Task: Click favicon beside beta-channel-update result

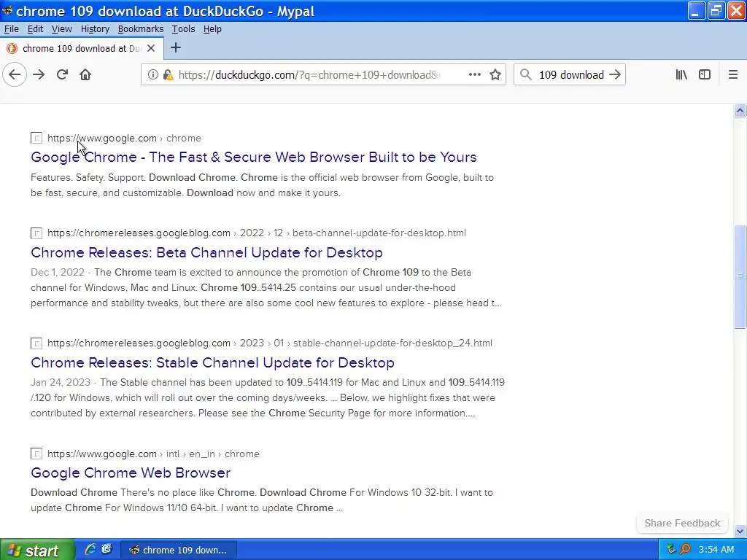Action: [36, 233]
